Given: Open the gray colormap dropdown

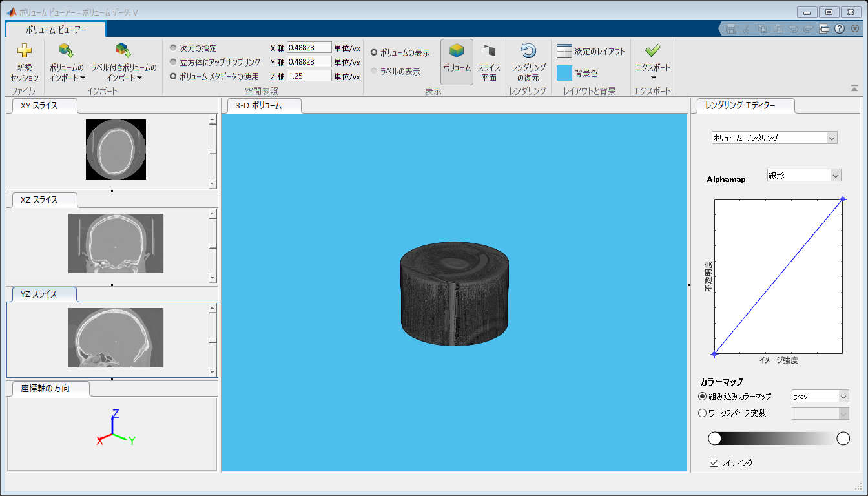Looking at the screenshot, I should pos(820,397).
